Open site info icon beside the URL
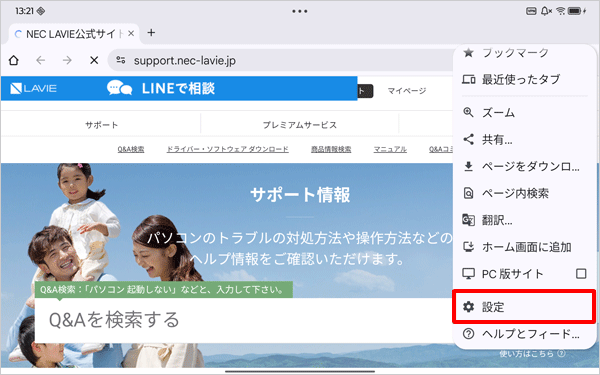Viewport: 600px width, 375px height. coord(121,60)
